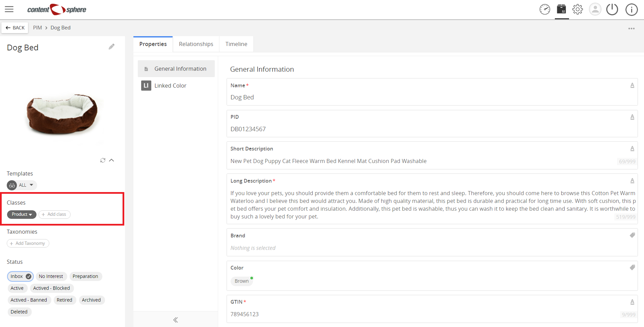The width and height of the screenshot is (644, 327).
Task: Open the PIM product box icon
Action: click(x=561, y=9)
